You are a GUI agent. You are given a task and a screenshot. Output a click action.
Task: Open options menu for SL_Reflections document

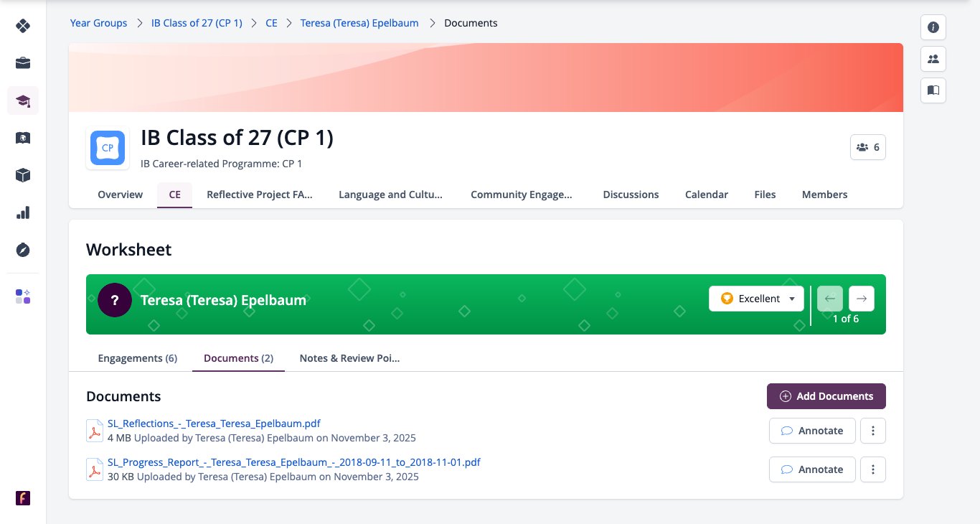pyautogui.click(x=873, y=431)
